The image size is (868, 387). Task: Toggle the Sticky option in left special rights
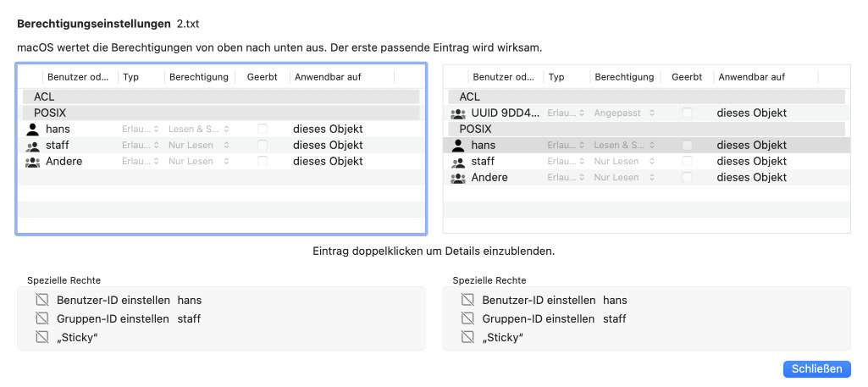(42, 337)
